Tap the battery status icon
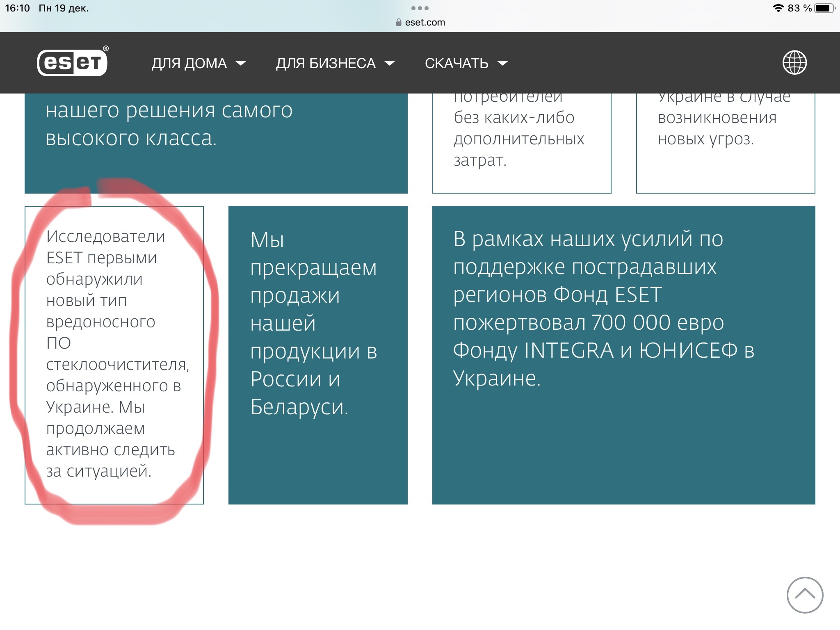This screenshot has width=840, height=630. click(824, 8)
